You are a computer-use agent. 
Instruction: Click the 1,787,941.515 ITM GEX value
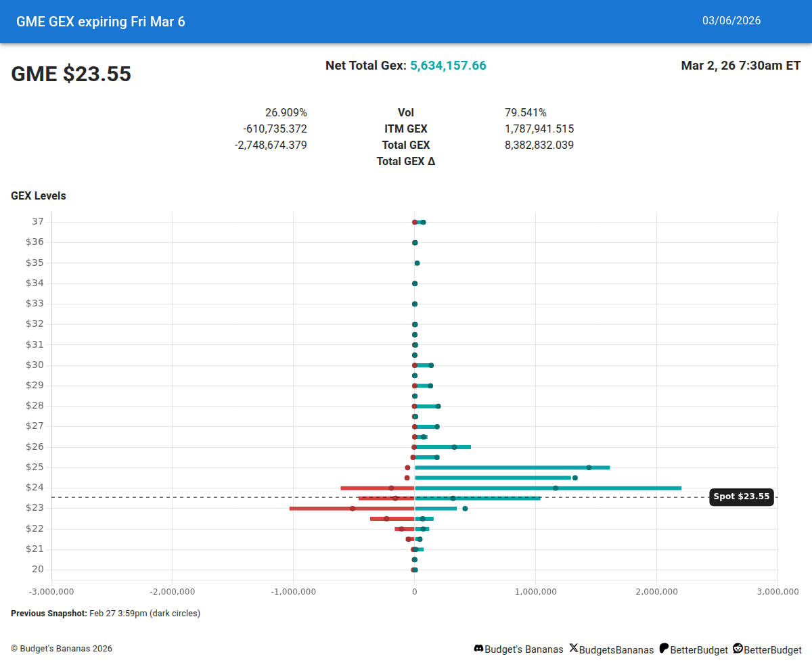point(539,129)
